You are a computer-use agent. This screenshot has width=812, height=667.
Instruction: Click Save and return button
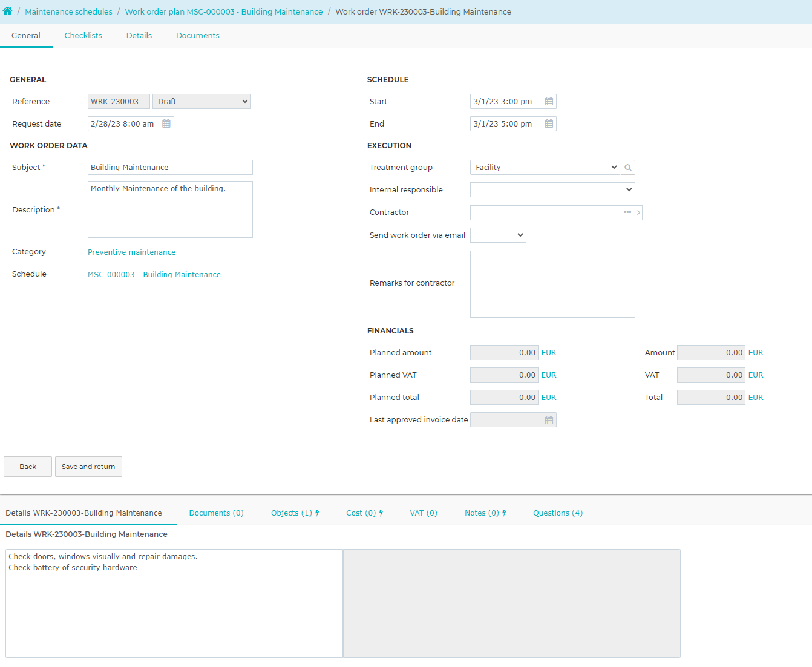pyautogui.click(x=88, y=467)
